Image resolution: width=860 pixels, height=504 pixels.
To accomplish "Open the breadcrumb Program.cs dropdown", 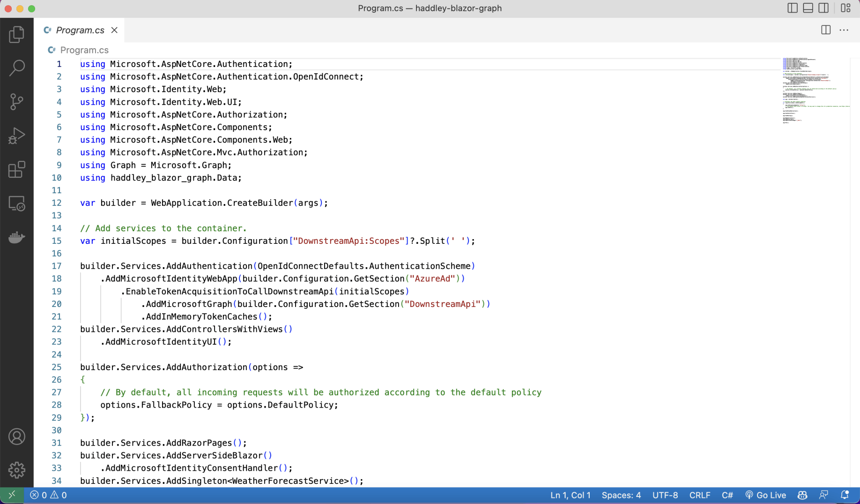I will (x=84, y=50).
